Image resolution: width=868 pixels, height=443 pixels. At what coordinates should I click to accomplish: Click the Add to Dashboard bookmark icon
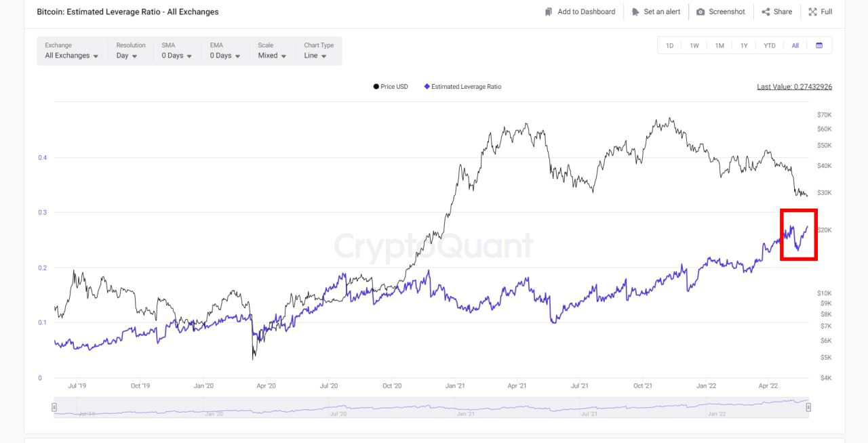(x=549, y=12)
